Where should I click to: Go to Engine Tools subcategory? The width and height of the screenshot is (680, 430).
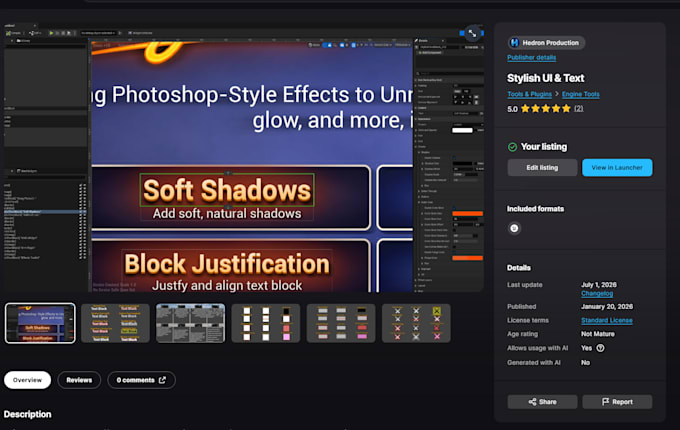click(x=581, y=94)
